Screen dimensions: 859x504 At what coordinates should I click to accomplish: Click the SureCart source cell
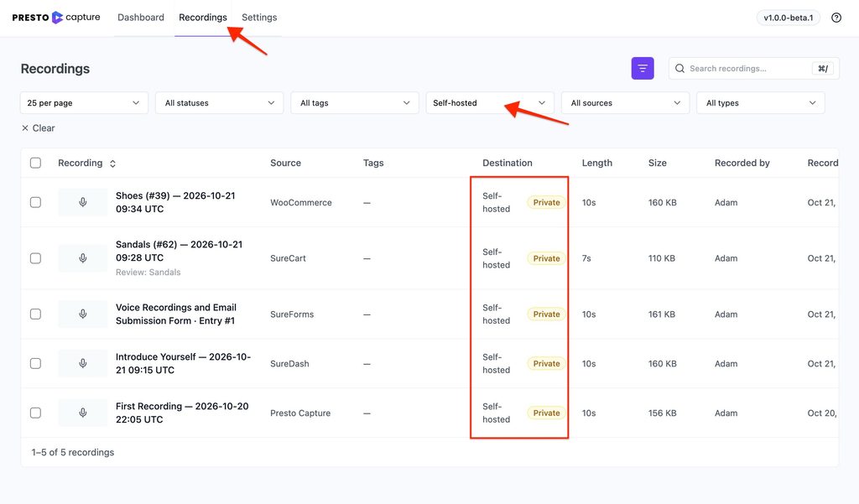click(x=288, y=258)
